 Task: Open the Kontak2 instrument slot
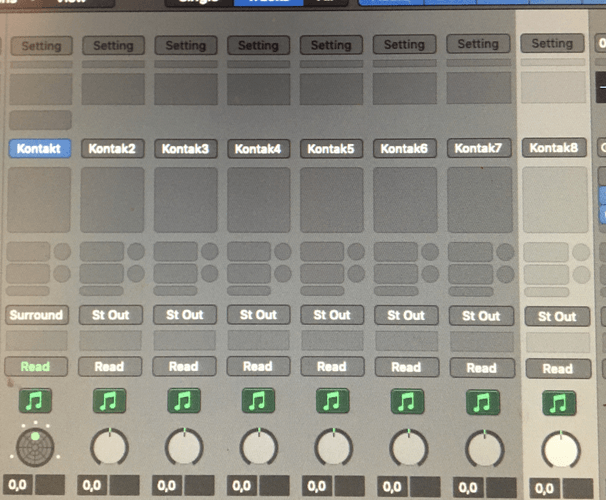[112, 149]
